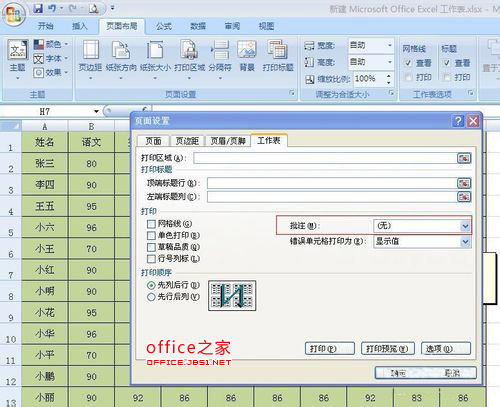Click the Redo arrow icon
The image size is (500, 407).
(72, 9)
